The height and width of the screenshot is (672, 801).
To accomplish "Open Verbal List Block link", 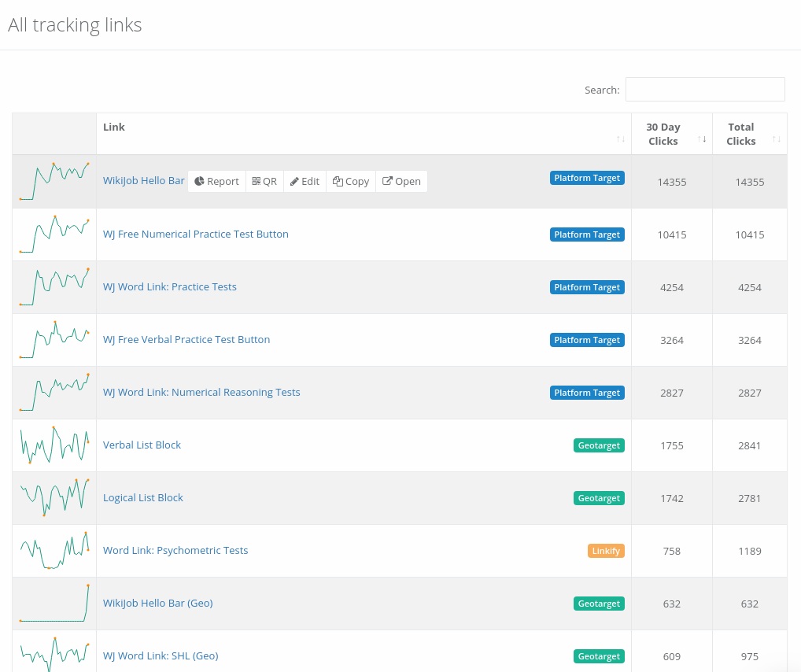I will click(142, 445).
